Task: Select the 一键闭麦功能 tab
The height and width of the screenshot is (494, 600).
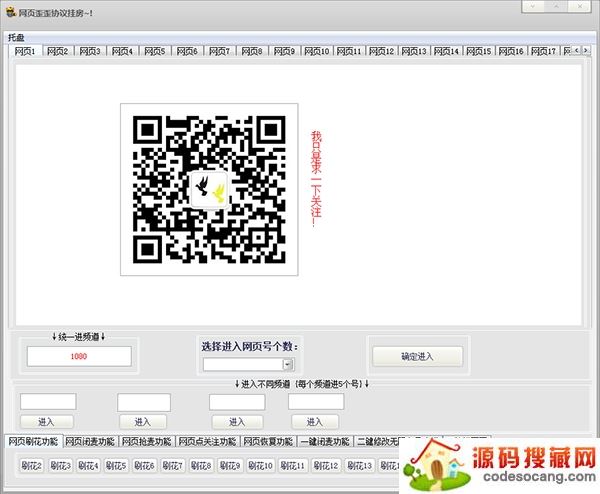Action: point(325,442)
